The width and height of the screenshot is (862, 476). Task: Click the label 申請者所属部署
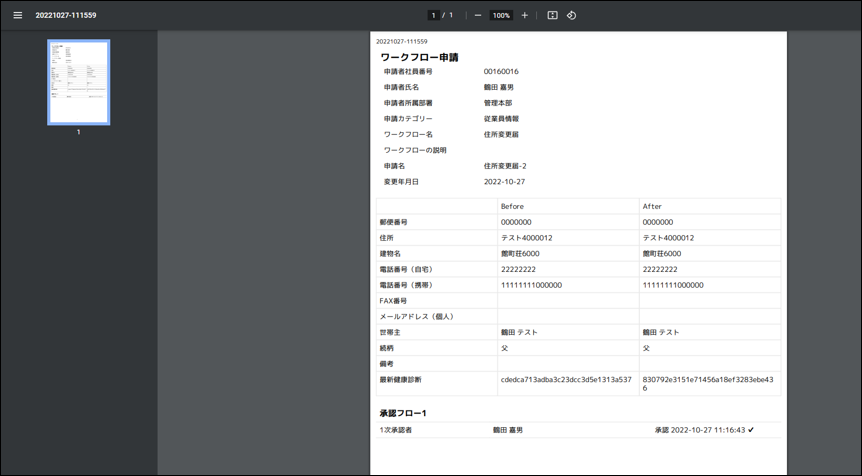click(x=408, y=103)
